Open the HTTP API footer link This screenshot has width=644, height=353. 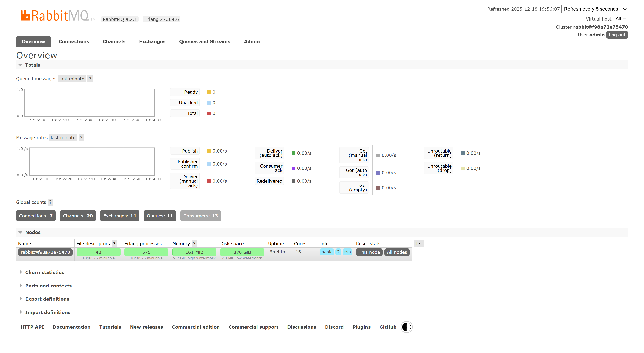click(x=32, y=327)
